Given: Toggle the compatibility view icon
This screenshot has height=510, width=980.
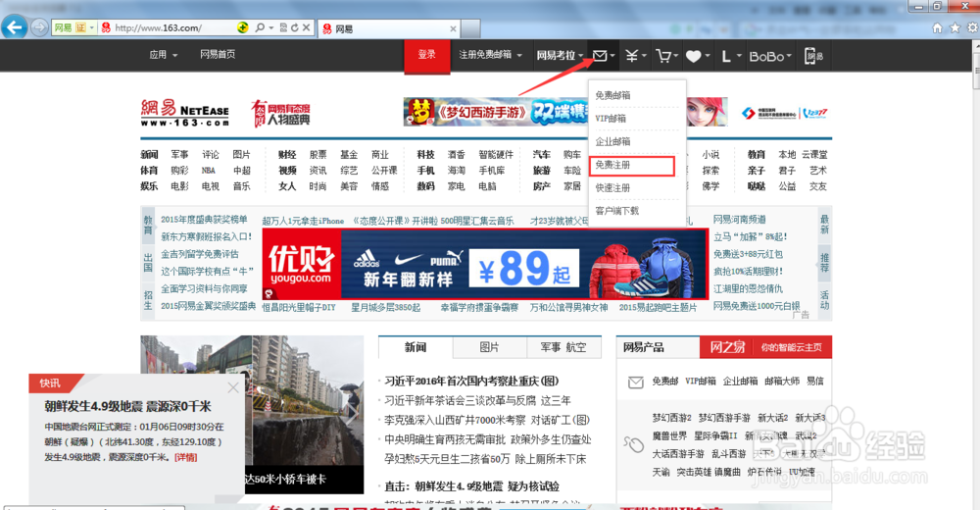Looking at the screenshot, I should point(283,27).
